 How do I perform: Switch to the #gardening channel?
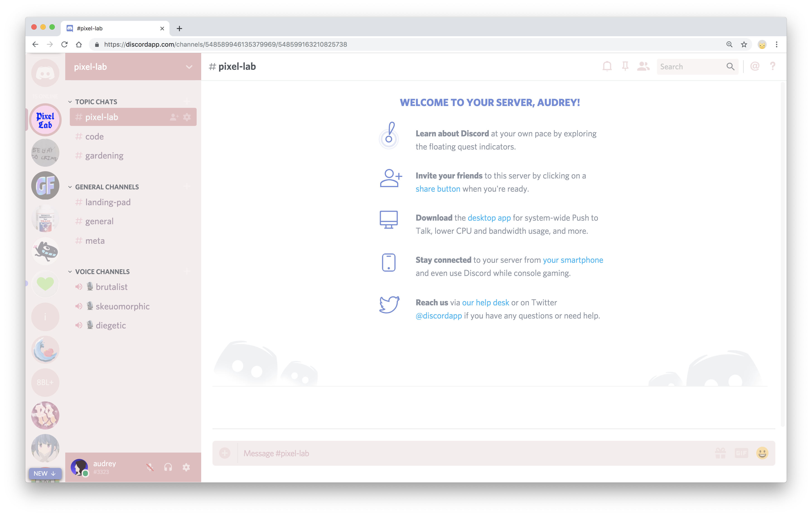104,156
